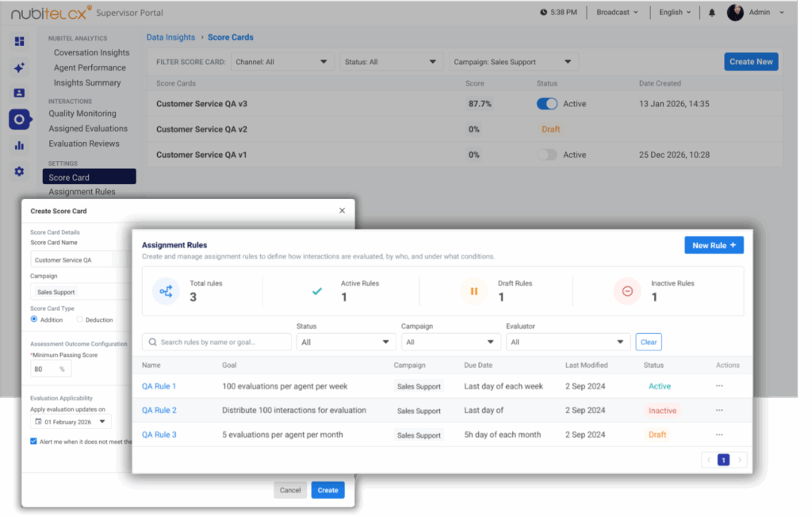Go to Agent Performance menu item
Screen dimensions: 812x517
tap(90, 67)
